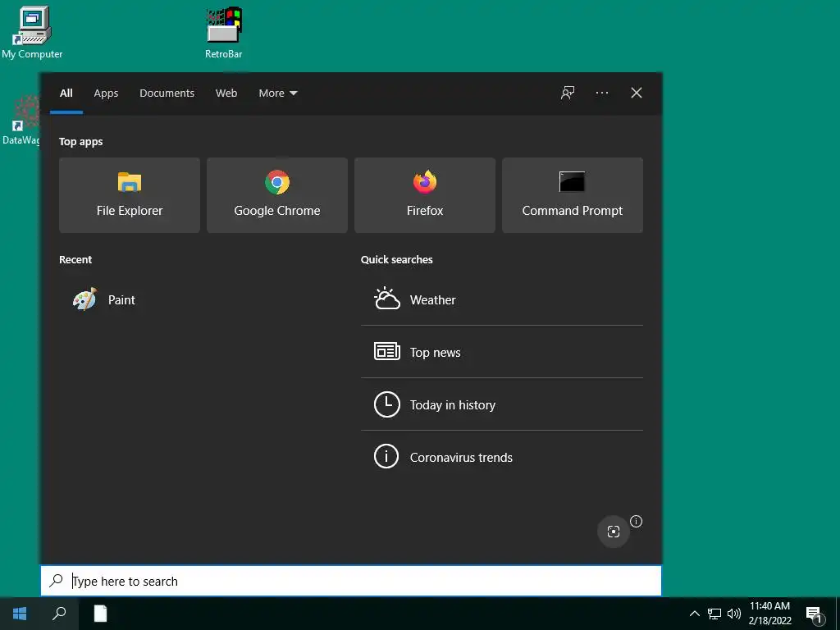Open Coronavirus trends quick search
This screenshot has width=840, height=630.
(x=502, y=457)
